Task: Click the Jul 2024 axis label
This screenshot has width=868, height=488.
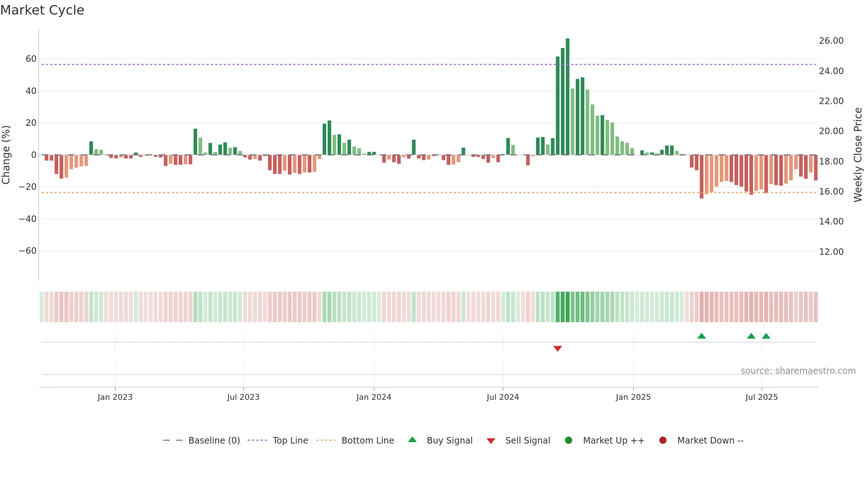Action: click(x=503, y=397)
